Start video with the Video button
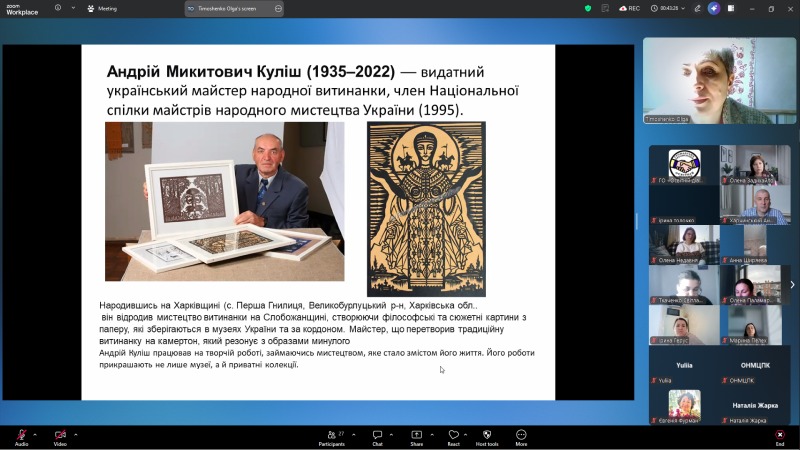Image resolution: width=800 pixels, height=450 pixels. 60,435
